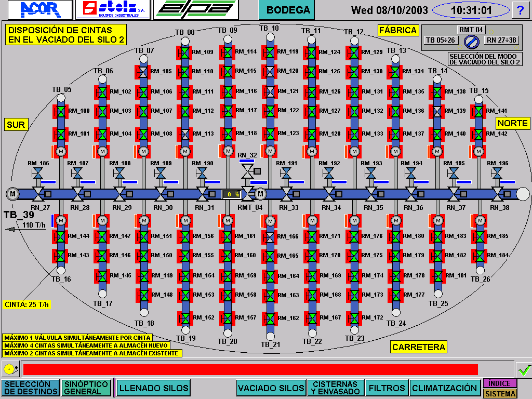532x399 pixels.
Task: Click the TB_39 motor icon at left end
Action: (x=11, y=194)
